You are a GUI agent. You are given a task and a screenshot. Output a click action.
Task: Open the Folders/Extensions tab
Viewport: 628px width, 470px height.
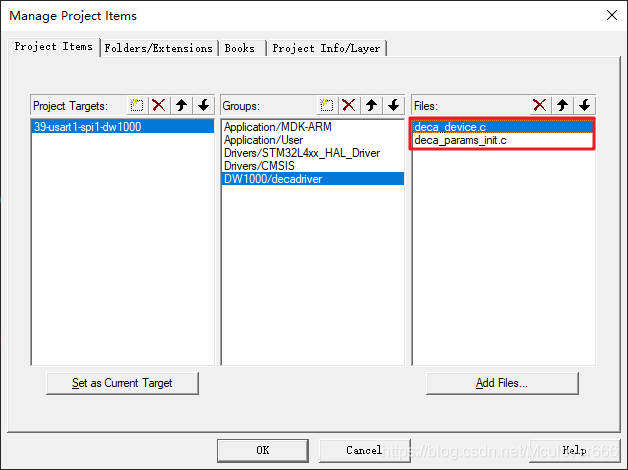[159, 48]
